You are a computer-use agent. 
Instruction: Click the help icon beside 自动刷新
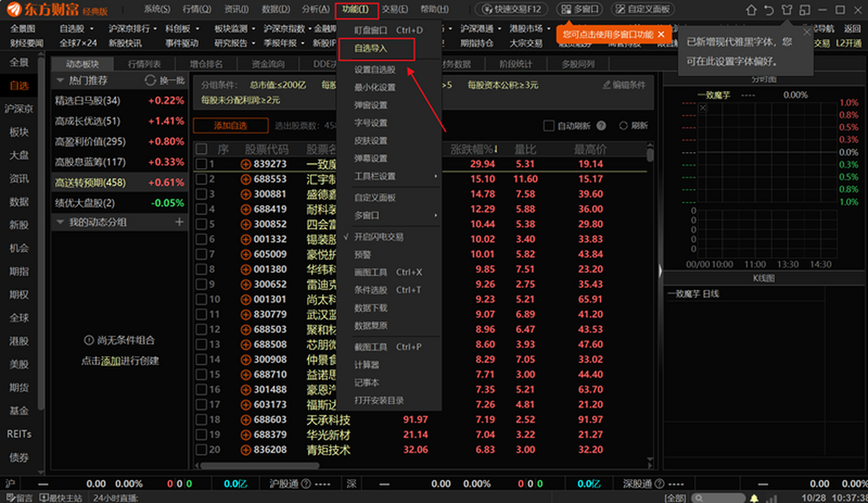[x=601, y=125]
